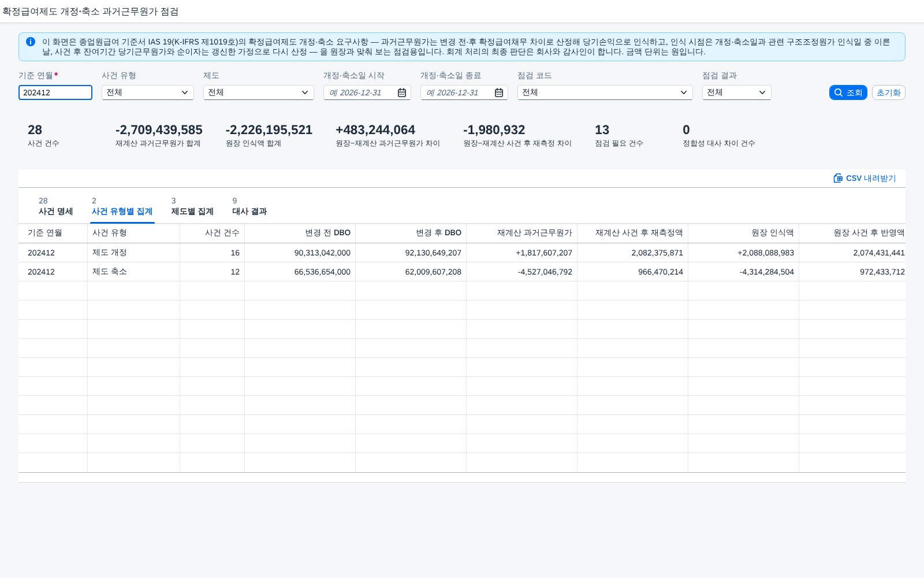The height and width of the screenshot is (578, 924).
Task: Select the 제도 축소 table row
Action: pyautogui.click(x=462, y=272)
